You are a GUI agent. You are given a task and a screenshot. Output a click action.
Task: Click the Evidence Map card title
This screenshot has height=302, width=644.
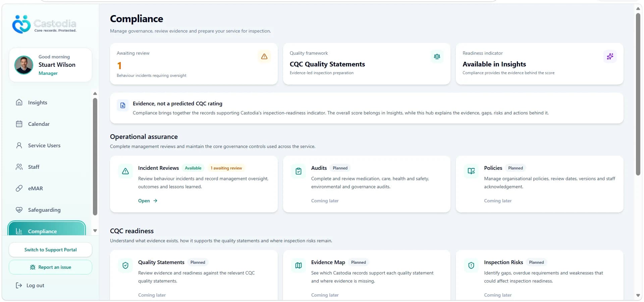(328, 262)
